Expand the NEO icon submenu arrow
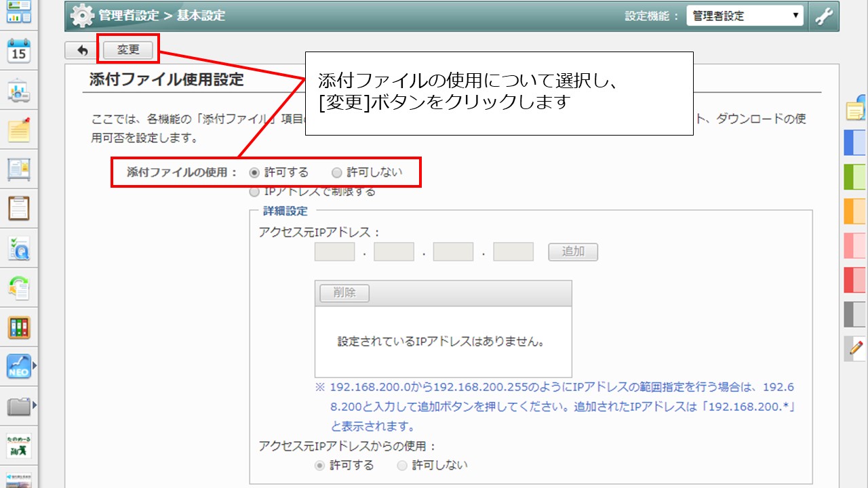 [34, 367]
